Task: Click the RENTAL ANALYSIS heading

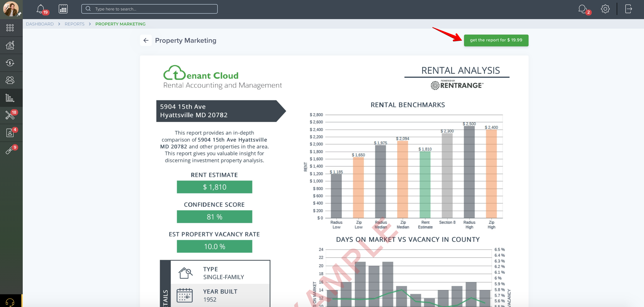Action: pos(460,70)
